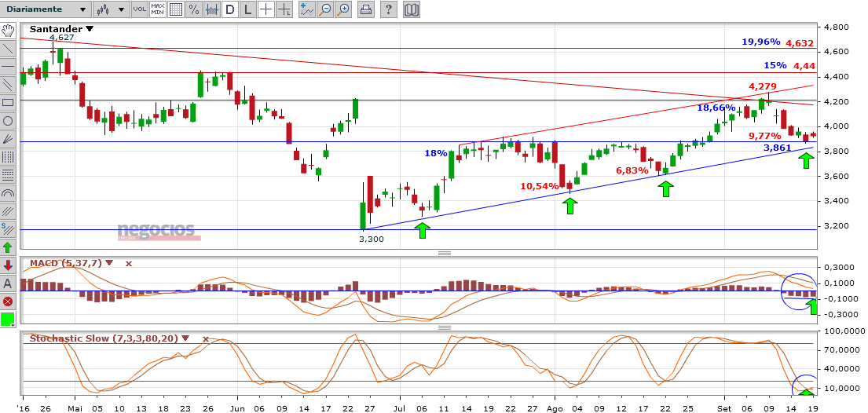Open the Santander symbol dropdown
Image resolution: width=868 pixels, height=413 pixels.
click(x=90, y=29)
